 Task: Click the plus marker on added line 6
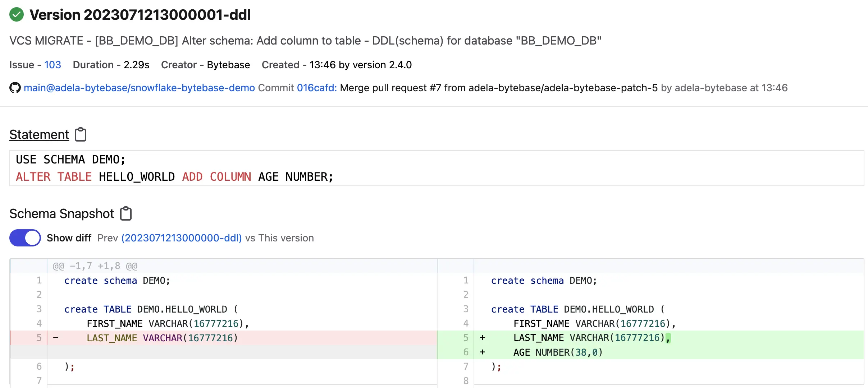click(x=483, y=352)
